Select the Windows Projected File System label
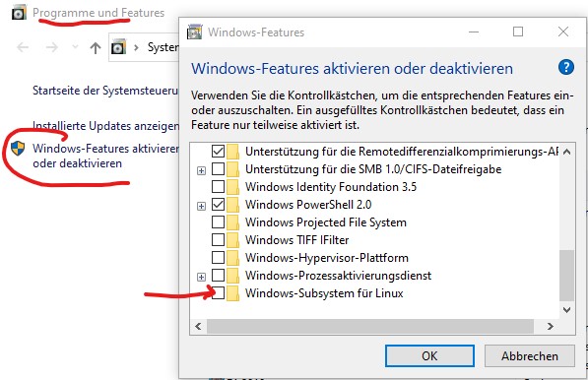This screenshot has height=380, width=588. [x=326, y=222]
